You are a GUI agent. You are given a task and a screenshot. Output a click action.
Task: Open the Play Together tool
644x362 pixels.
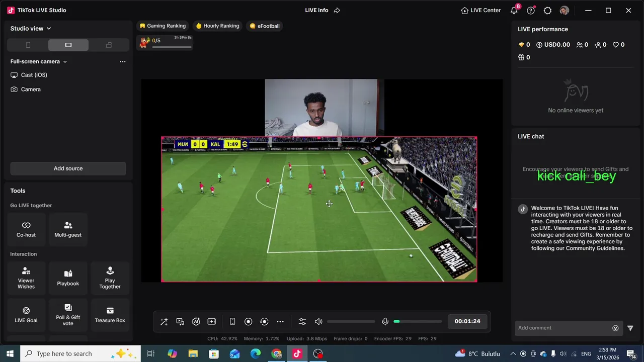click(x=110, y=278)
